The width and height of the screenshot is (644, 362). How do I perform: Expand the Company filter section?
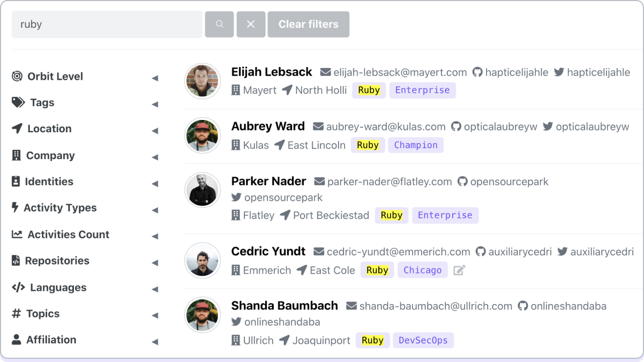point(155,157)
